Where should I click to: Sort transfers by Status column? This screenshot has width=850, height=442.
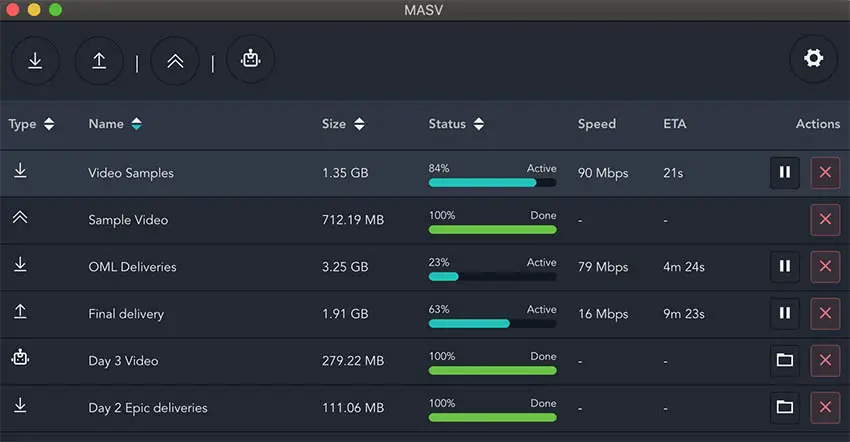coord(478,124)
